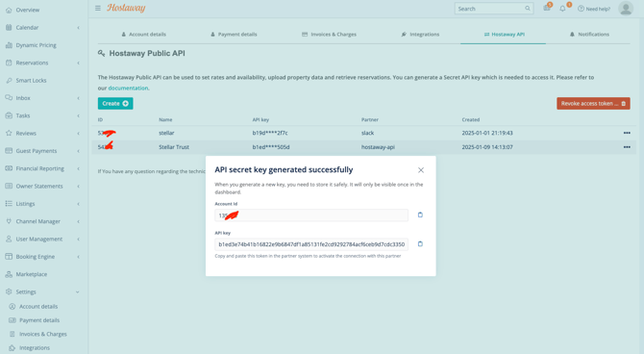The height and width of the screenshot is (354, 644).
Task: Click the Settings gear icon
Action: click(x=9, y=291)
